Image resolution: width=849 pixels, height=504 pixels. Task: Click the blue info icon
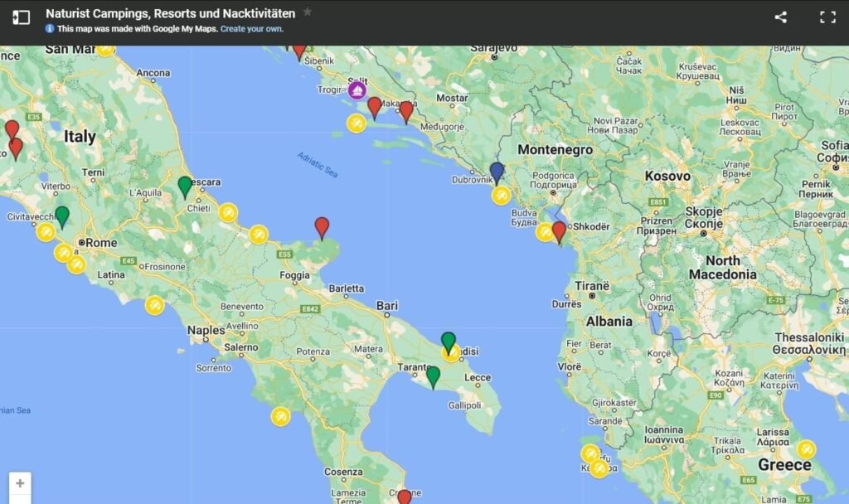tap(50, 29)
